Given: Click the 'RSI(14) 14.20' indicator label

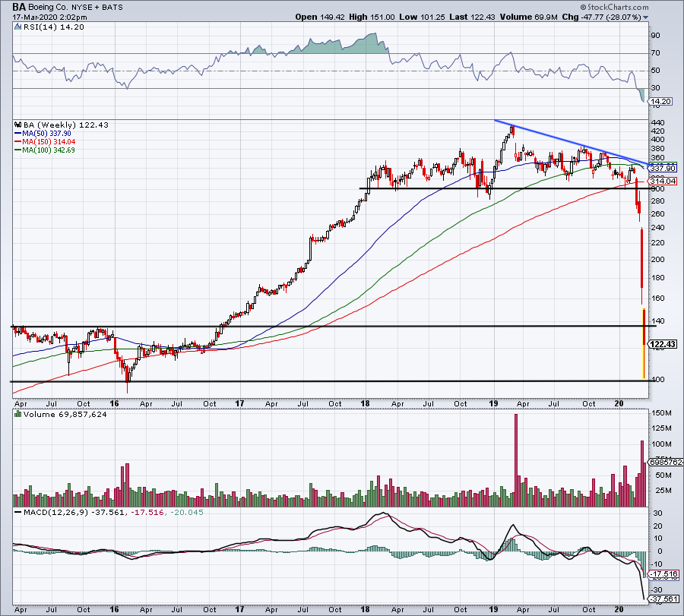Looking at the screenshot, I should (53, 27).
